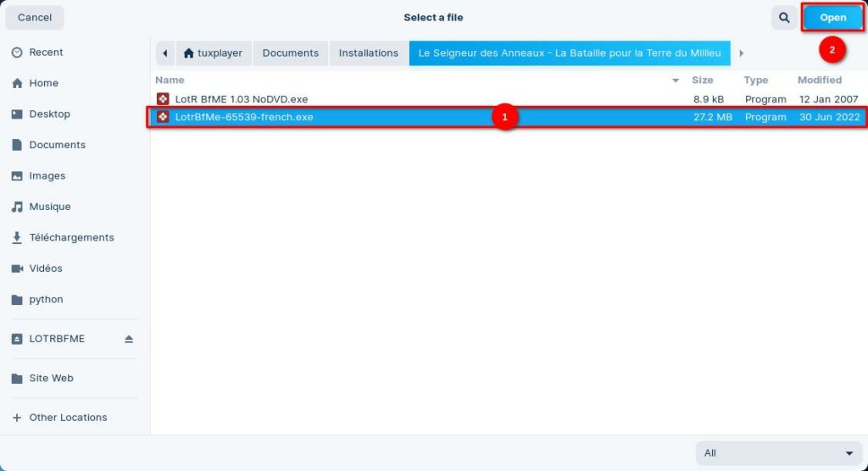
Task: Open Other Locations in sidebar
Action: [x=68, y=418]
